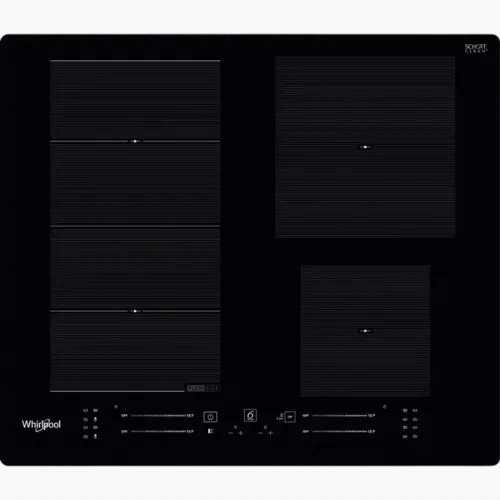Tap the upper right power slider
The image size is (500, 500).
point(340,416)
